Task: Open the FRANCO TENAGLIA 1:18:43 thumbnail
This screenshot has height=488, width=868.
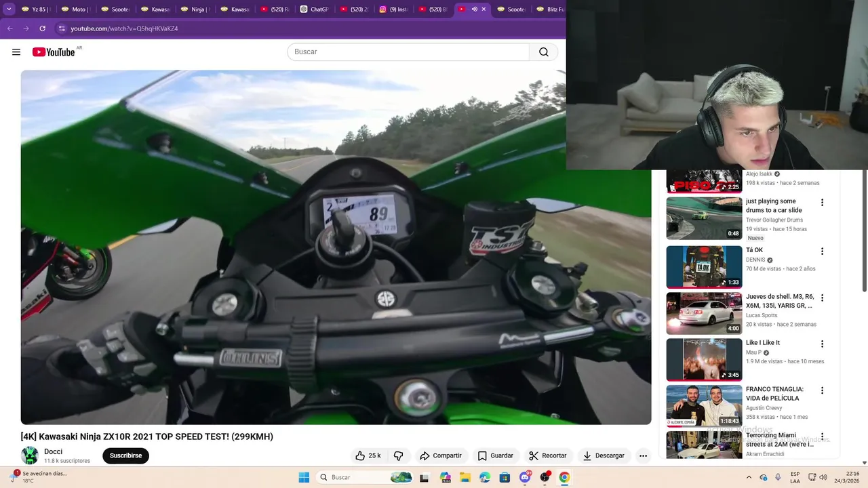Action: 704,406
